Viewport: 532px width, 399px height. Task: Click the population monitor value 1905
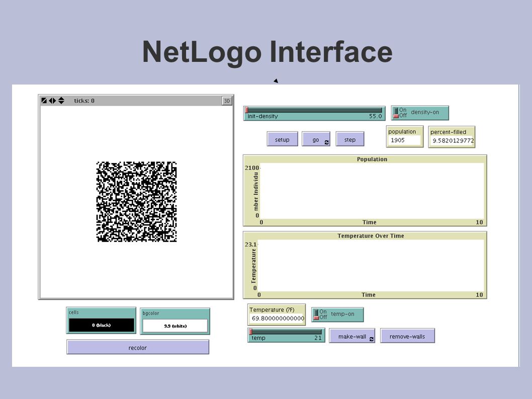(404, 140)
